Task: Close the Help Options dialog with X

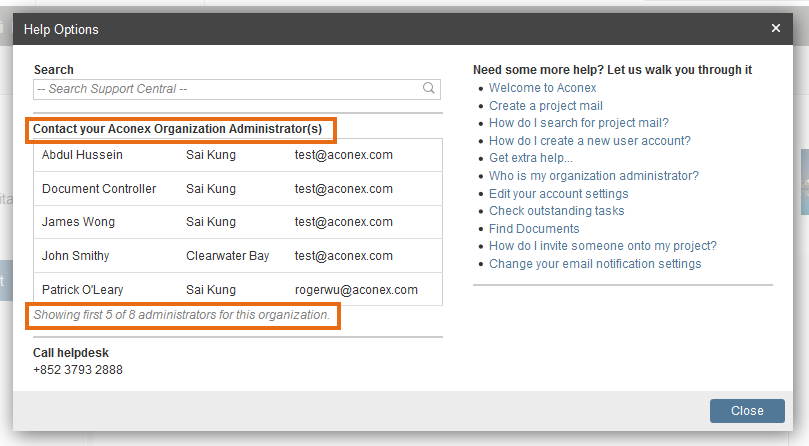Action: pyautogui.click(x=775, y=28)
